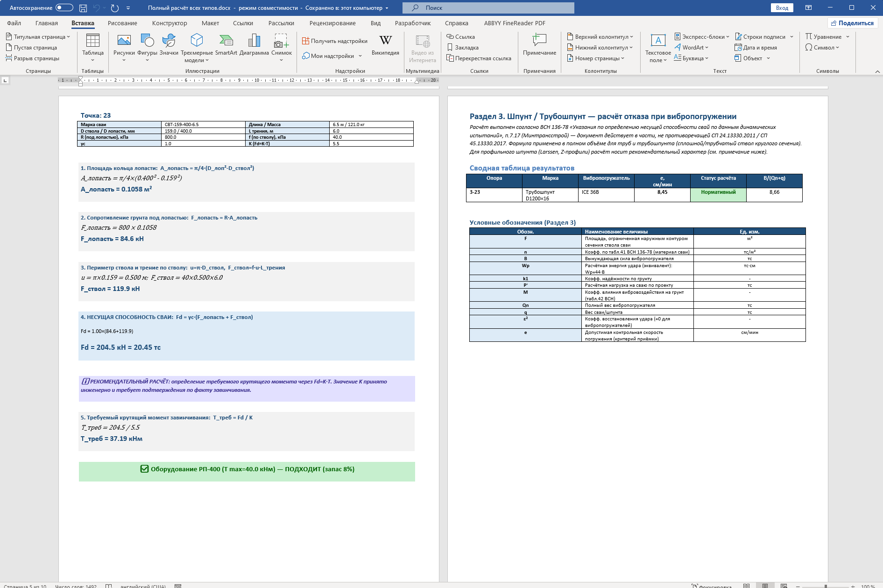Click 'Точка: 23' heading
Viewport: 883px width, 588px height.
pos(96,115)
